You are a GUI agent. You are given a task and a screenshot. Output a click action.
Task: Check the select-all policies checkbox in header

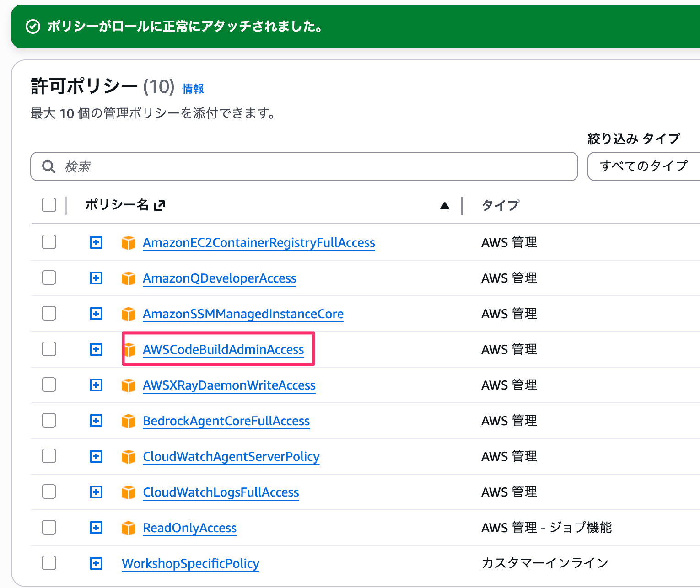point(49,205)
